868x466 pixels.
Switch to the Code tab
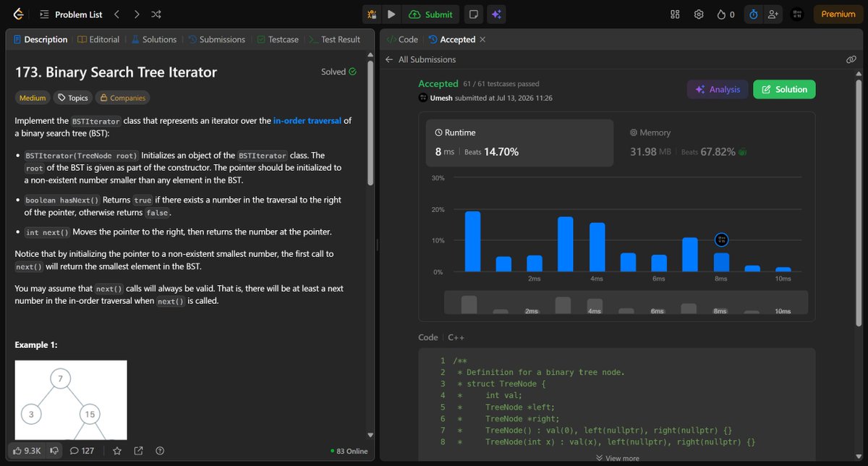402,40
